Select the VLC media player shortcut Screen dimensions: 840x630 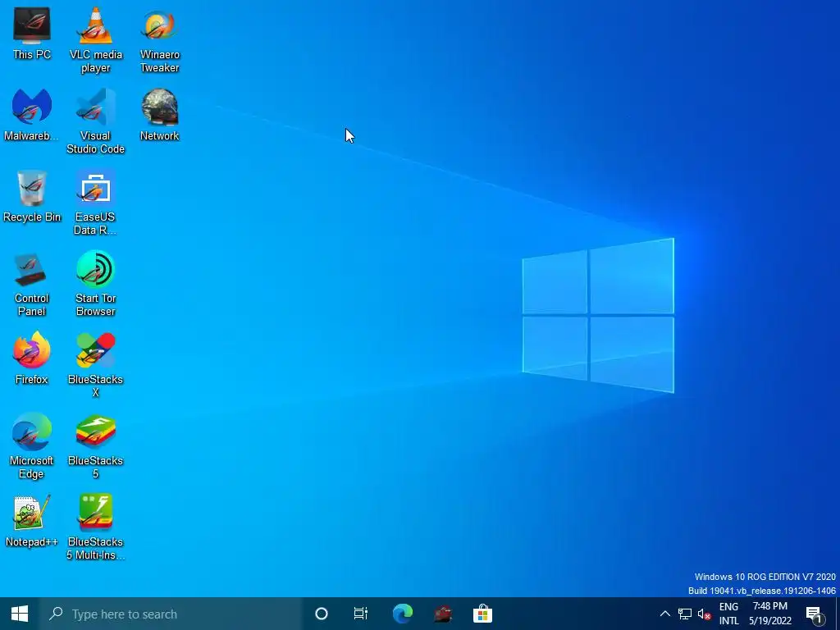[x=95, y=40]
